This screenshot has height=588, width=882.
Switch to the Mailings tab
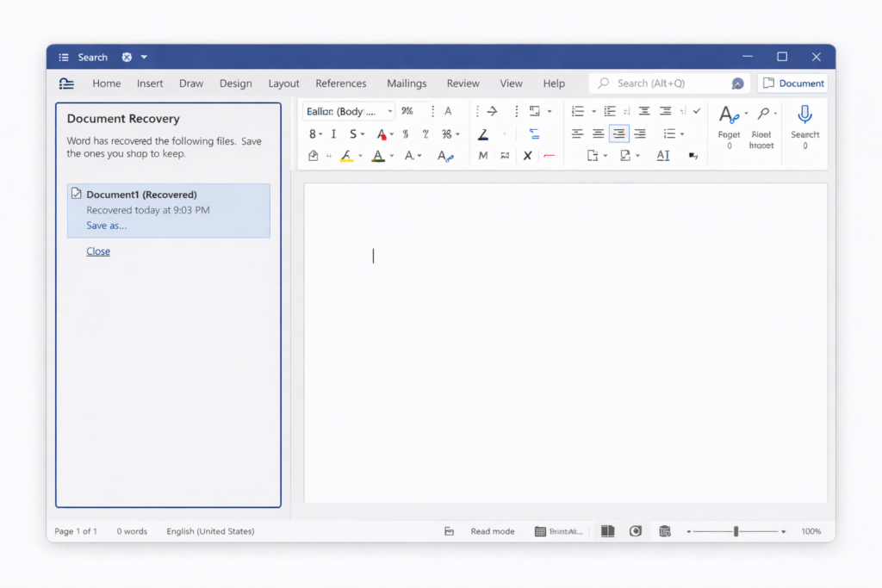[x=407, y=84]
